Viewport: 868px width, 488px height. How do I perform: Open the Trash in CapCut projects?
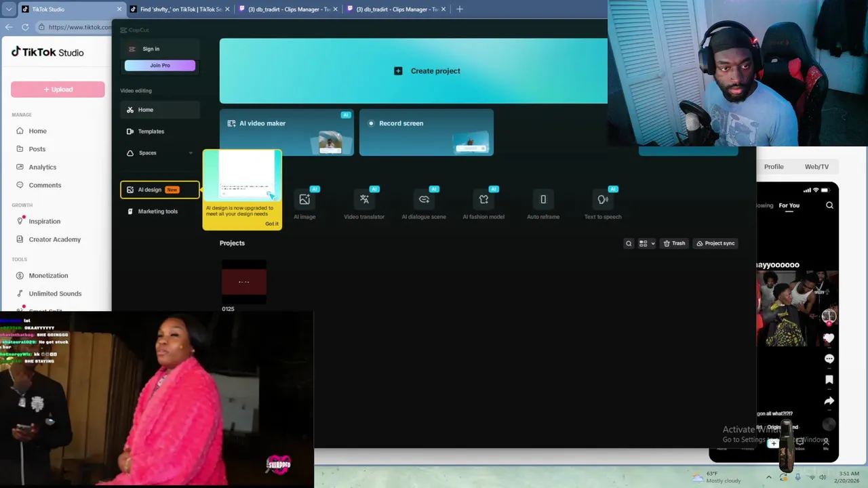pos(674,243)
